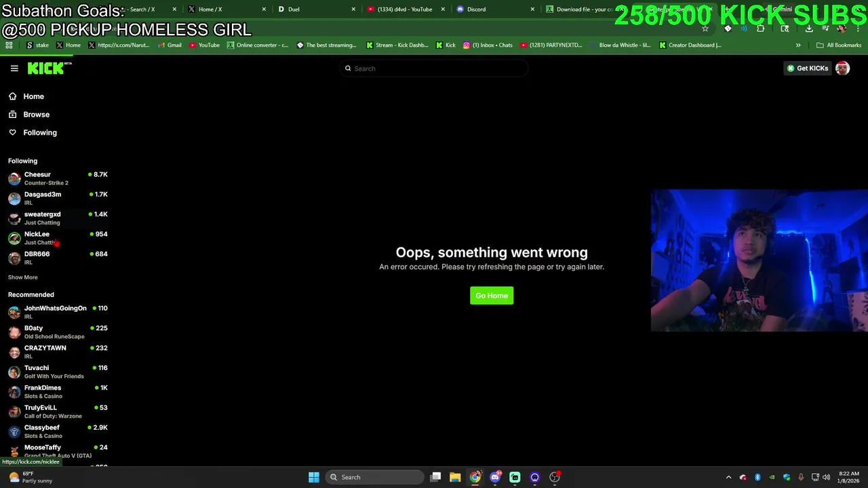
Task: Open the PARTYNEXTDOOR YouTube bookmark
Action: 551,45
